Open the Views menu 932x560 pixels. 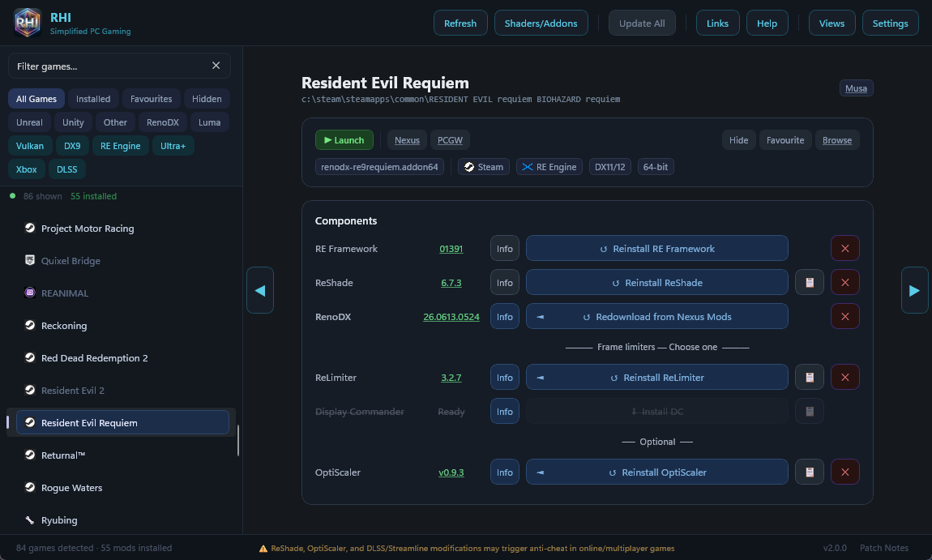pyautogui.click(x=832, y=24)
